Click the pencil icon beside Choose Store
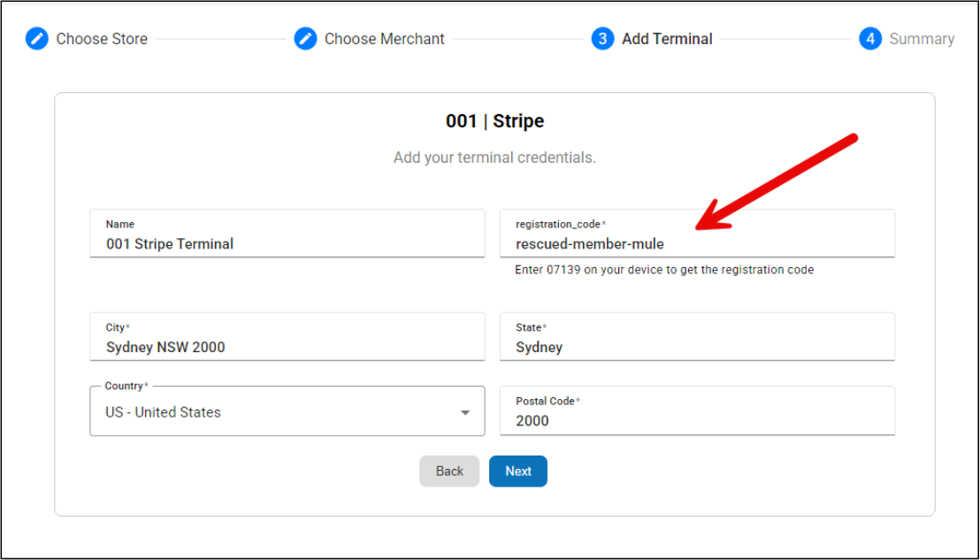 click(36, 39)
